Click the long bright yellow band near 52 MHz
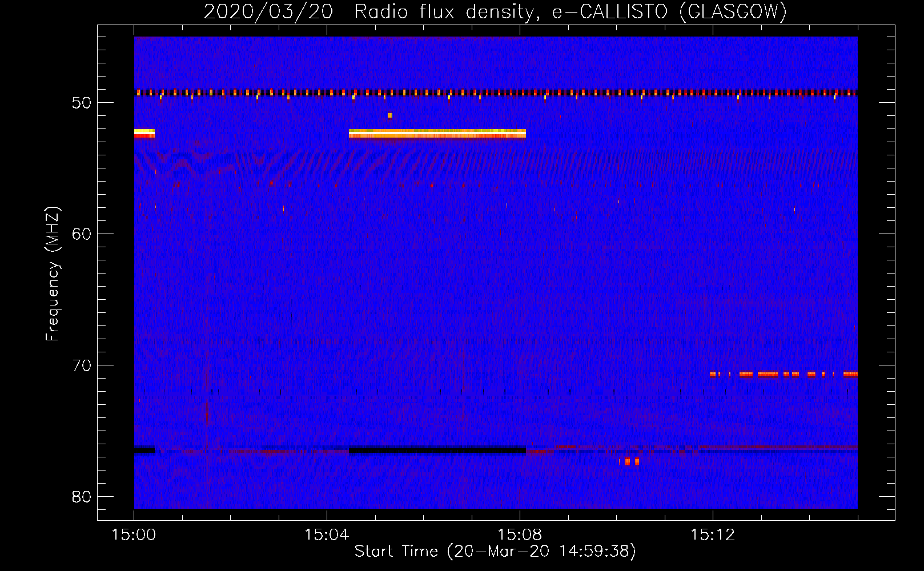924x571 pixels. pyautogui.click(x=437, y=134)
